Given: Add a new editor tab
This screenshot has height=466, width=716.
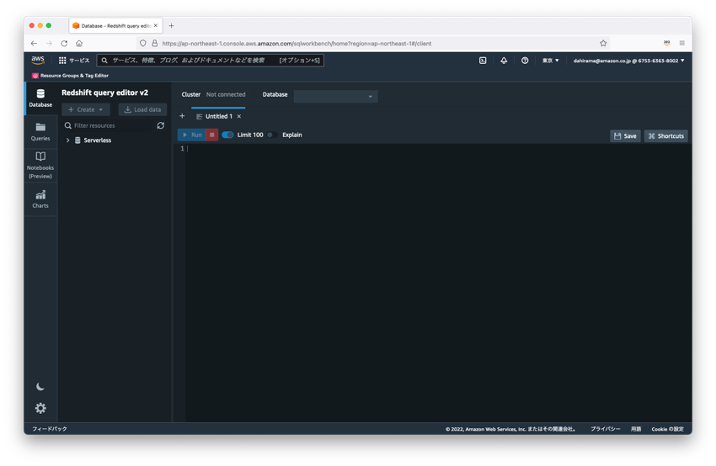Looking at the screenshot, I should click(x=182, y=116).
